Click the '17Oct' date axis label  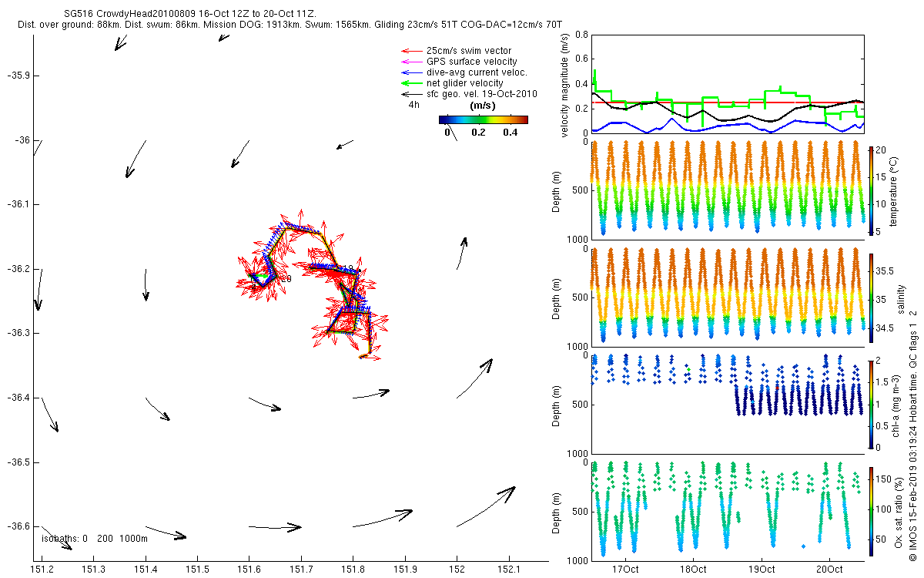click(x=625, y=570)
